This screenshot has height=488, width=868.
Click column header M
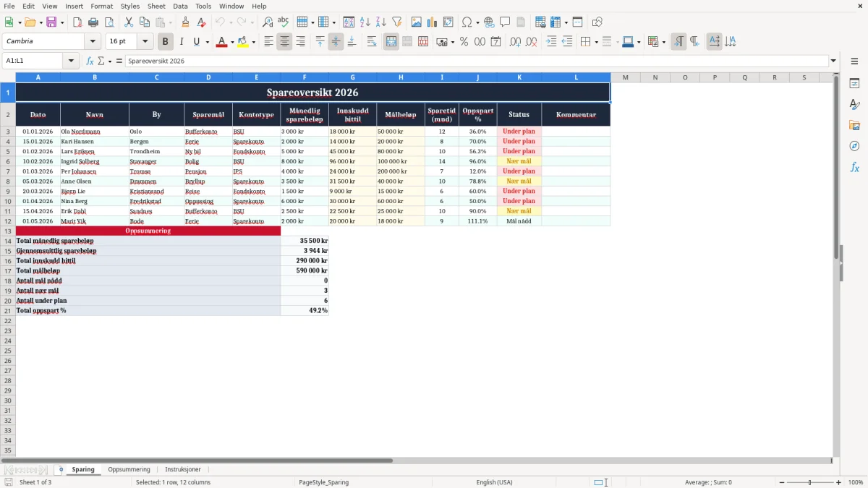[x=625, y=77]
